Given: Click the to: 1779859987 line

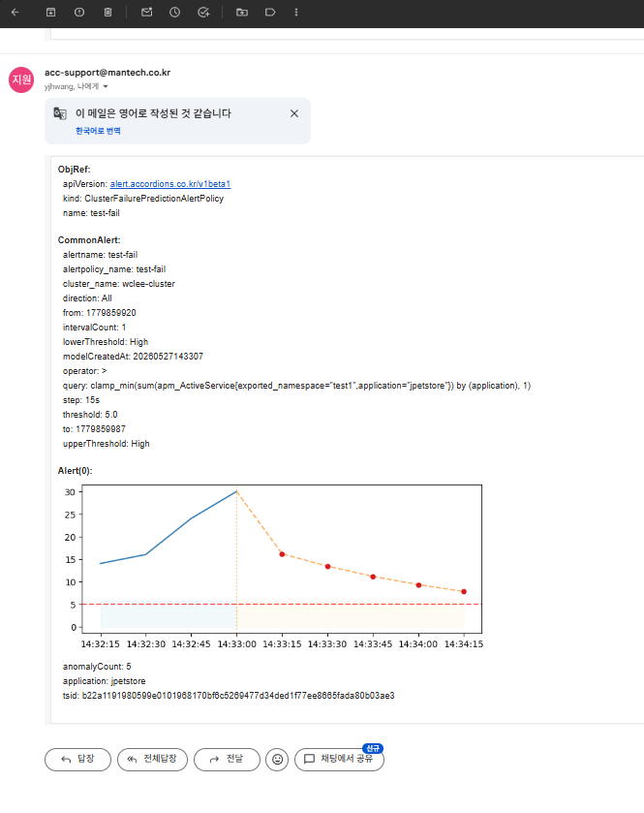Looking at the screenshot, I should 94,429.
